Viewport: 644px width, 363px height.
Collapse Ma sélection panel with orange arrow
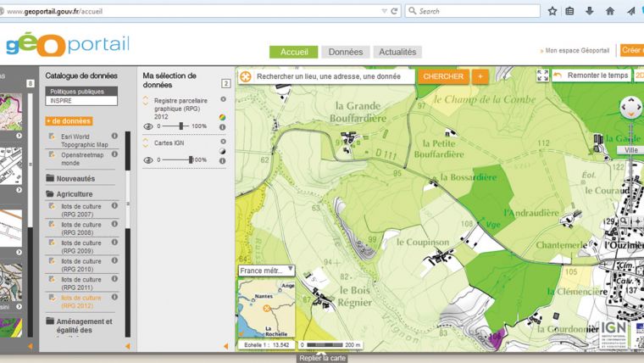226,346
